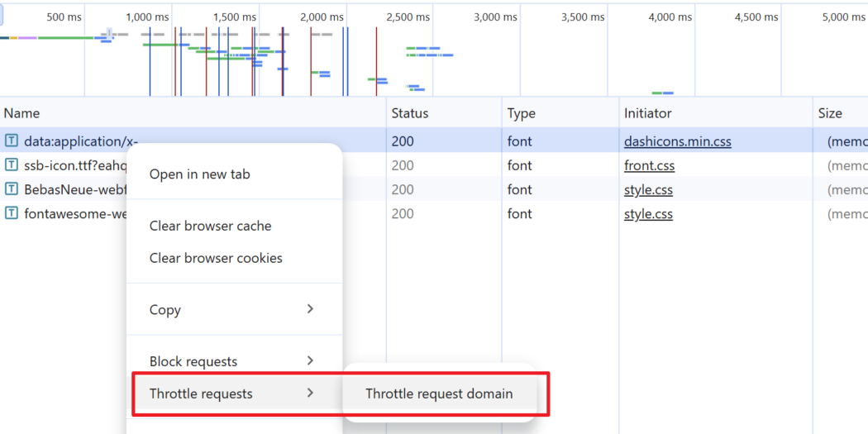Open style.css initiator for BebasNeue row

[x=648, y=189]
